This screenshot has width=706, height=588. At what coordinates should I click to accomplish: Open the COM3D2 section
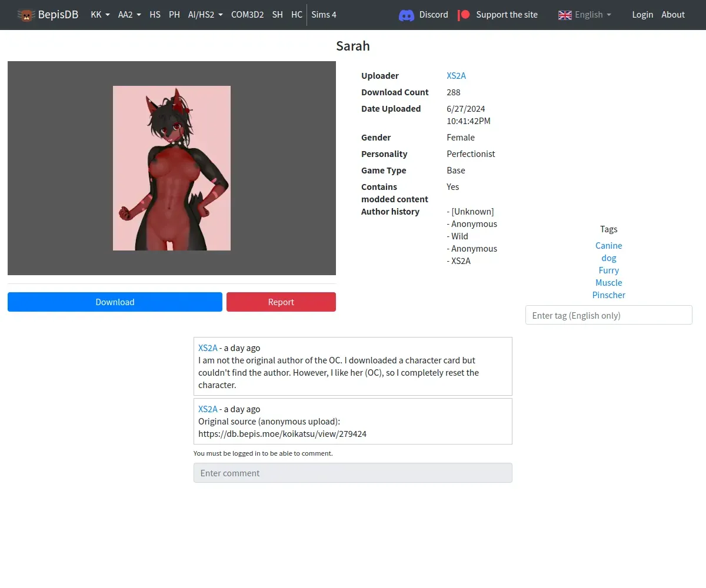[247, 15]
